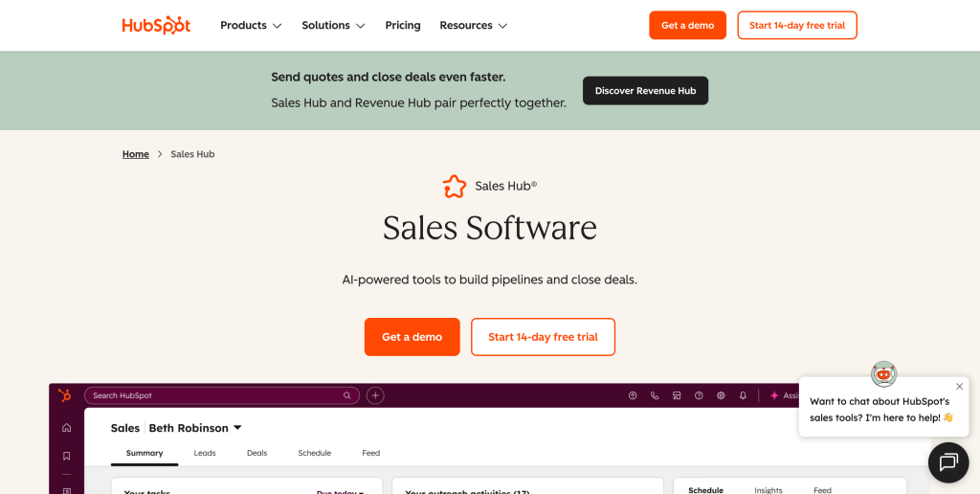The width and height of the screenshot is (980, 494).
Task: Click the chatbot avatar above the chat message
Action: tap(883, 374)
